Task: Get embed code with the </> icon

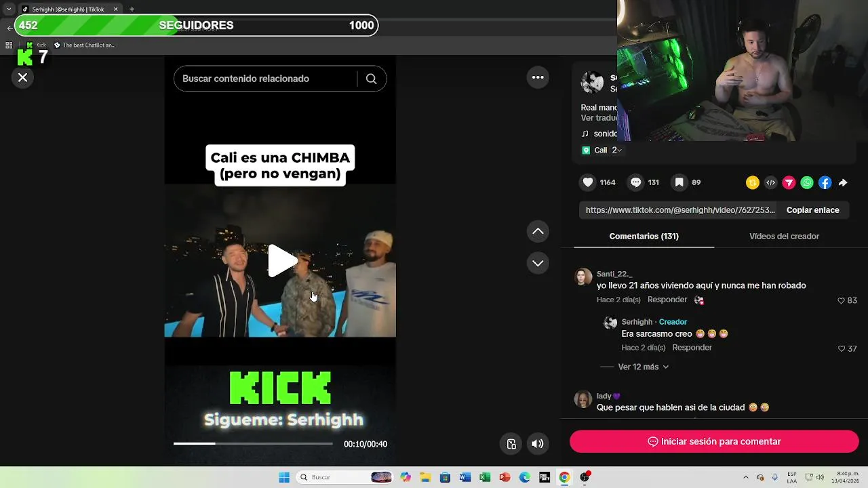Action: 770,182
